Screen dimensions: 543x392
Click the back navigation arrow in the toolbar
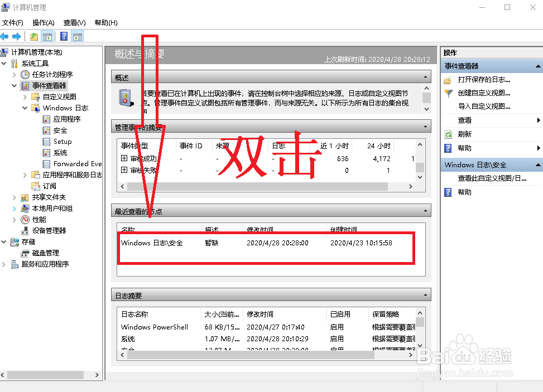(4, 36)
